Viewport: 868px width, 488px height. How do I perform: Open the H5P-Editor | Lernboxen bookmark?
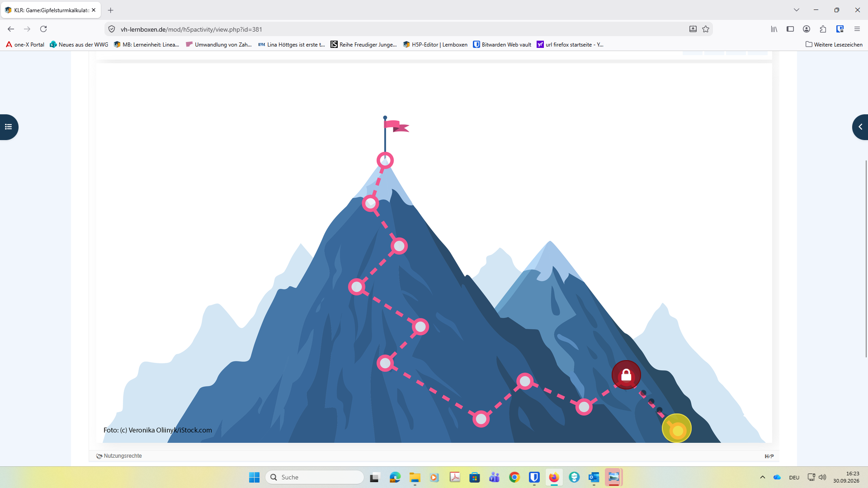(435, 44)
